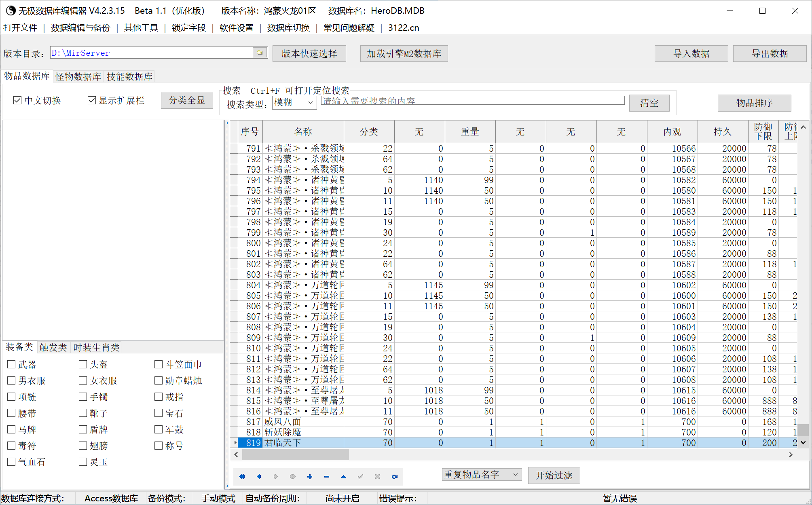
Task: Open the 软件设置 menu
Action: [237, 27]
